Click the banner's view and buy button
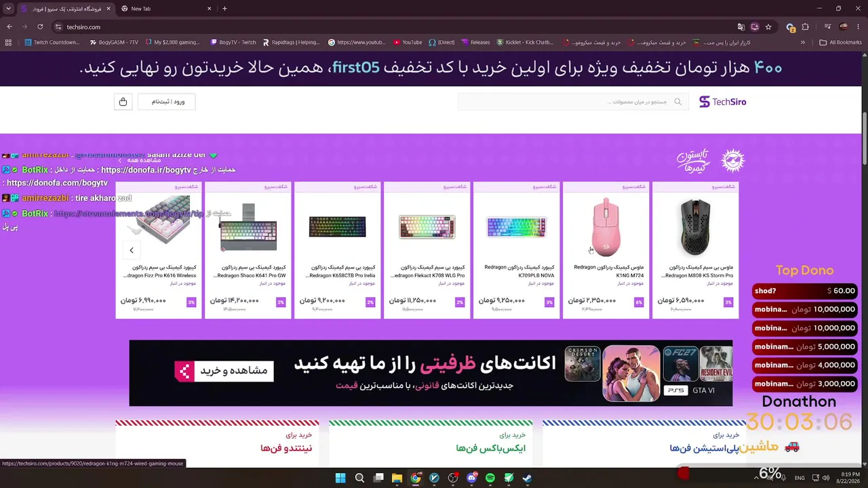 click(224, 371)
